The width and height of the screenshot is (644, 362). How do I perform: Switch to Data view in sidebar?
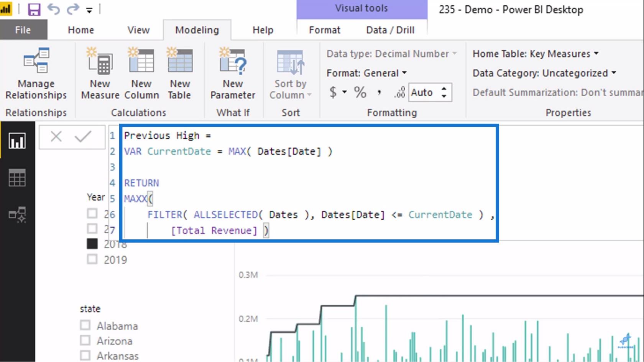click(x=17, y=177)
